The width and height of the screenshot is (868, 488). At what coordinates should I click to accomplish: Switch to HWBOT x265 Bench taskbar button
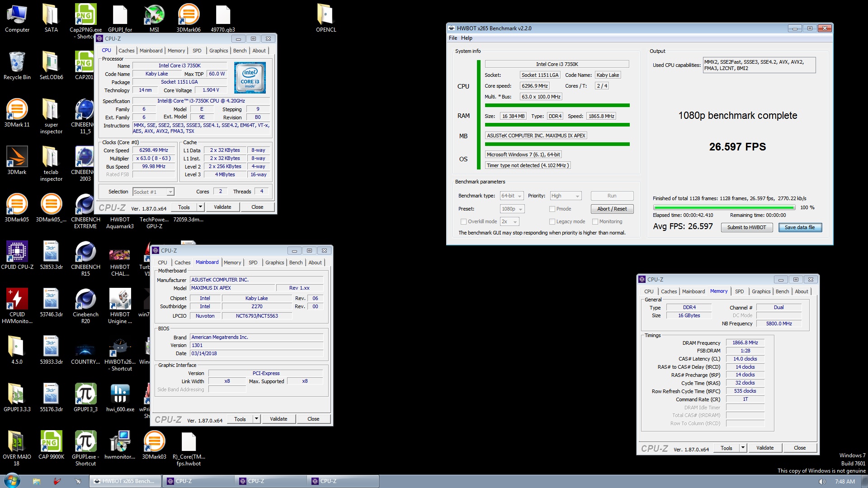125,481
